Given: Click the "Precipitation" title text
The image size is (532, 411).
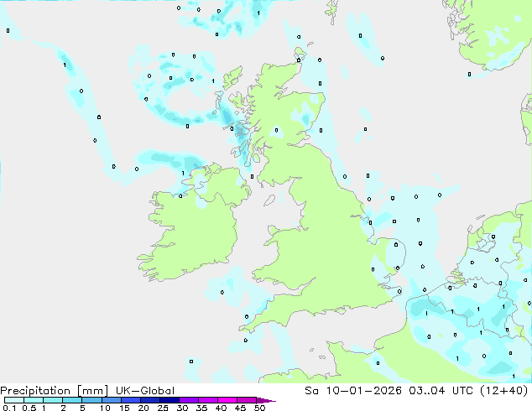Looking at the screenshot, I should 35,391.
